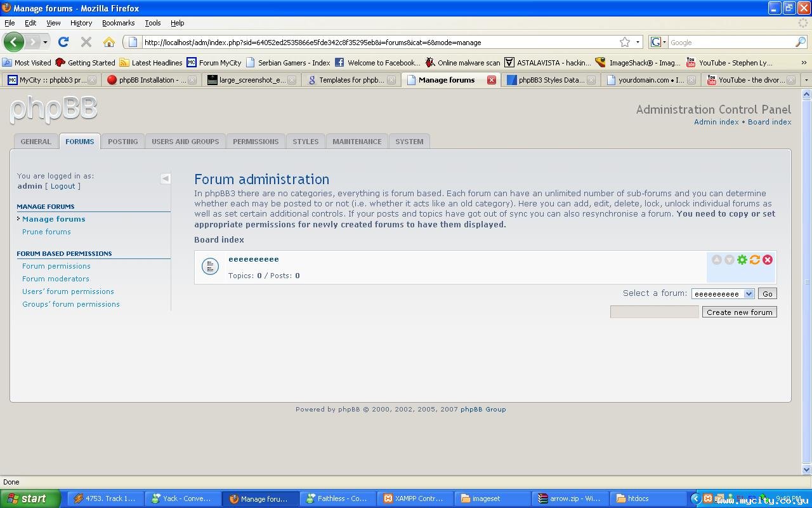Switch to the phpBB3 Styles Data... browser tab
The height and width of the screenshot is (508, 812).
[x=551, y=80]
